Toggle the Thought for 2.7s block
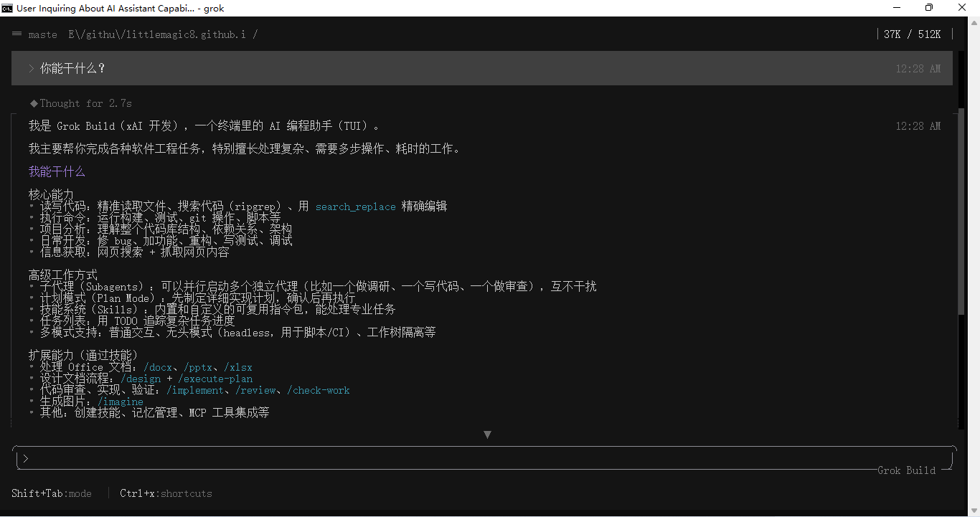Viewport: 980px width, 517px height. click(x=81, y=103)
